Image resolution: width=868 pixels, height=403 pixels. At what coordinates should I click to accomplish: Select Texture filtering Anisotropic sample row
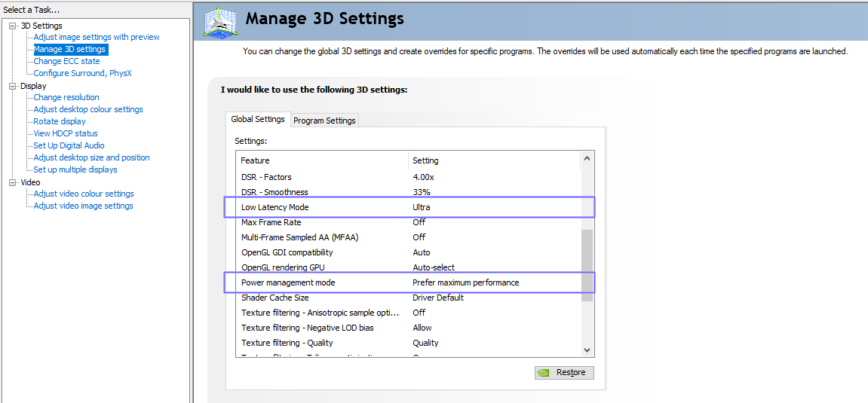click(409, 313)
